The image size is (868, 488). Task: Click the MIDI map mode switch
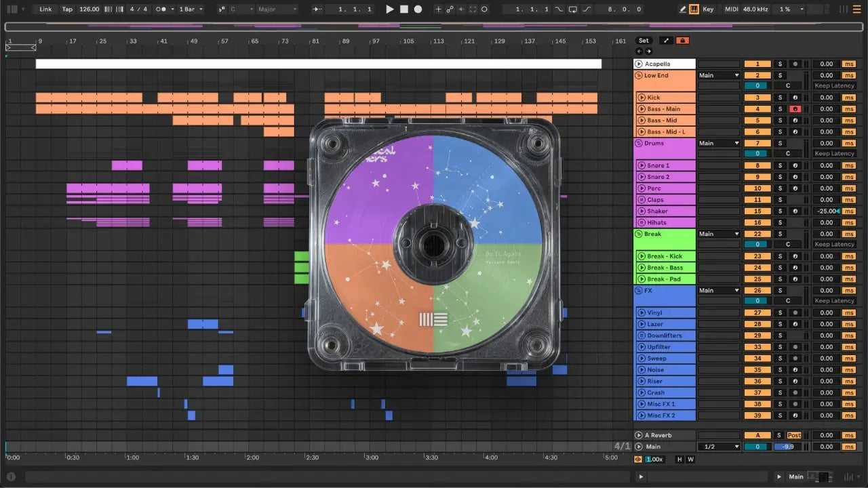731,9
